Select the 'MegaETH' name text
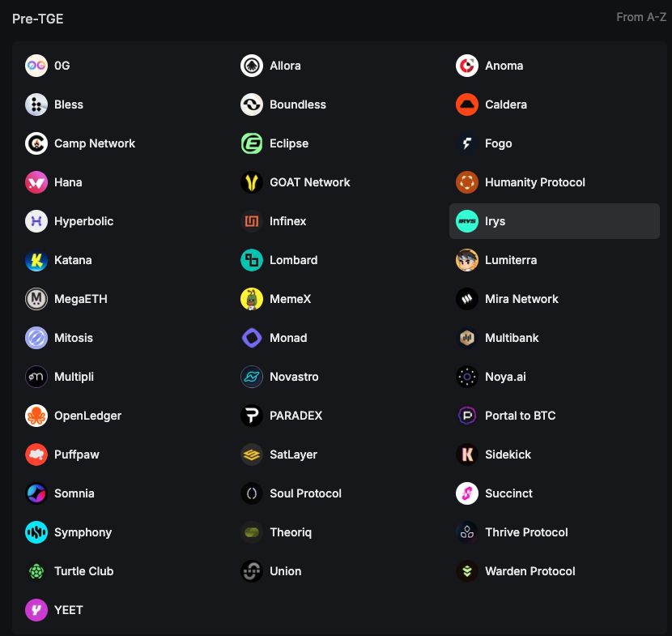This screenshot has height=636, width=672. [x=81, y=299]
